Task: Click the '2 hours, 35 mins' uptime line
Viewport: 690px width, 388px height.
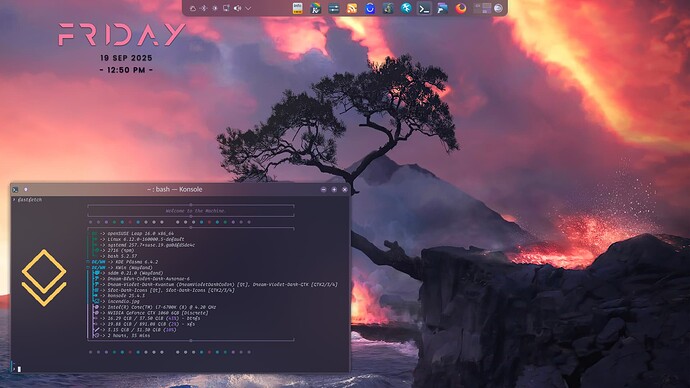Action: [x=128, y=336]
